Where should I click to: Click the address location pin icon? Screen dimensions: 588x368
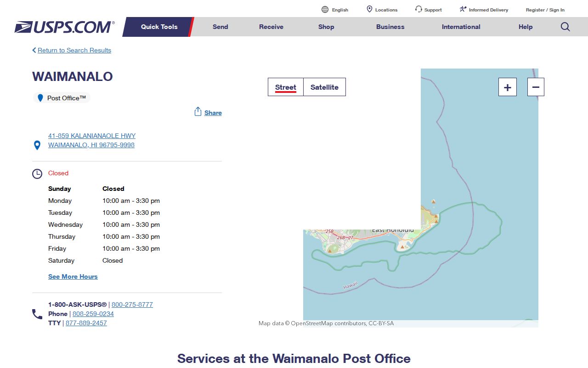point(37,145)
